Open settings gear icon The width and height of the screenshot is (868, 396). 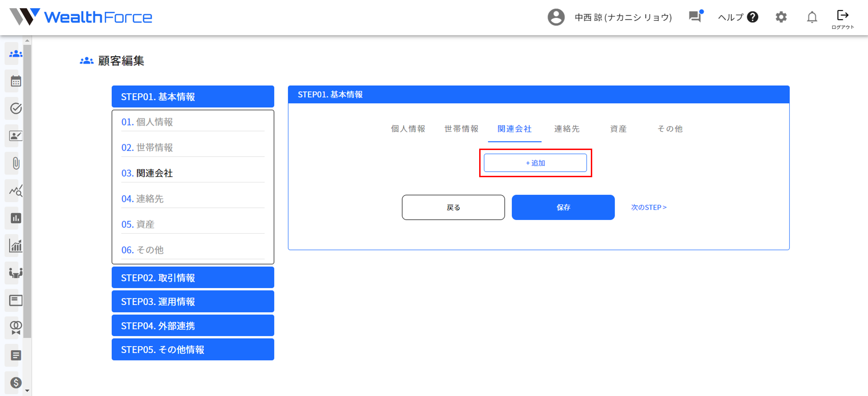[x=781, y=17]
